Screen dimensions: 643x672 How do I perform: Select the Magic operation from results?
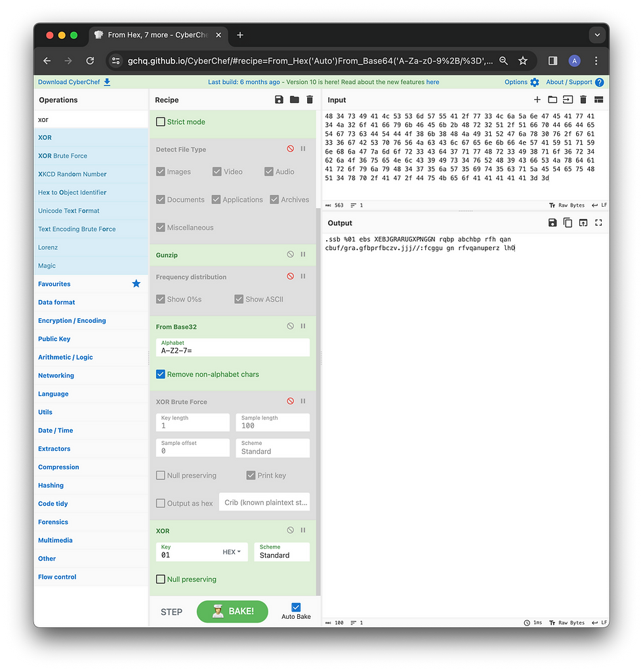(91, 266)
